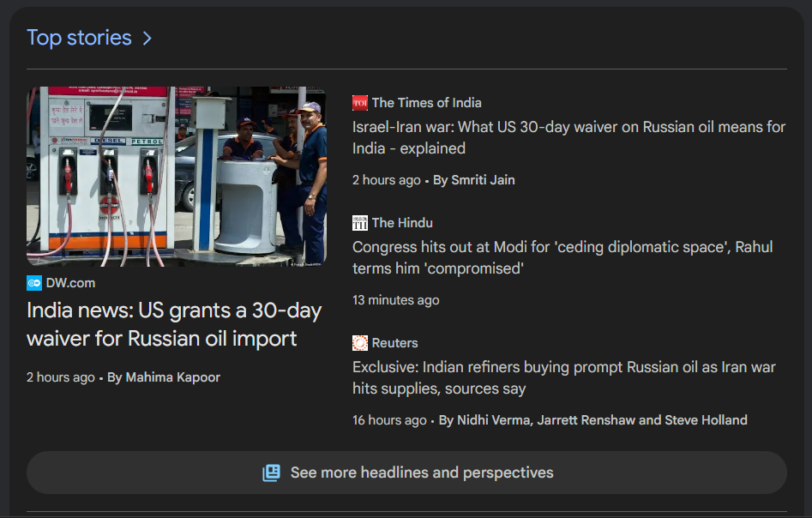Image resolution: width=812 pixels, height=518 pixels.
Task: Read The Hindu article on Congress and Modi
Action: (x=562, y=257)
